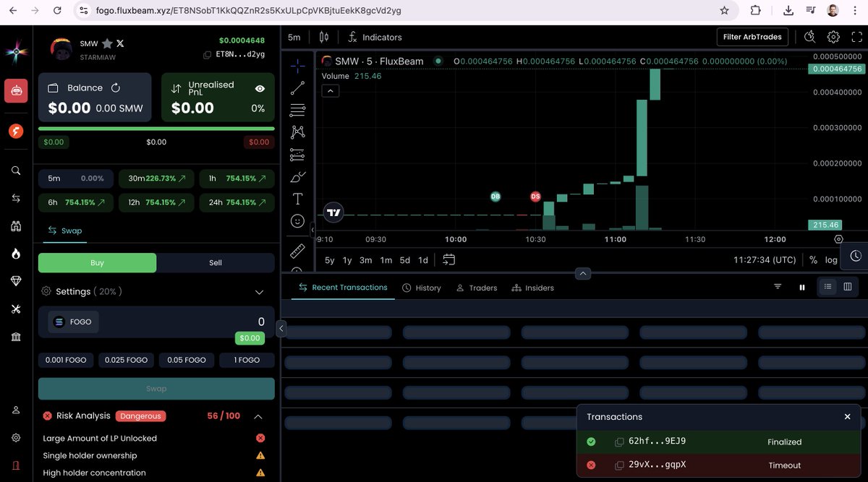Click the swap arrows icon in left sidebar
This screenshot has width=868, height=482.
coord(16,198)
